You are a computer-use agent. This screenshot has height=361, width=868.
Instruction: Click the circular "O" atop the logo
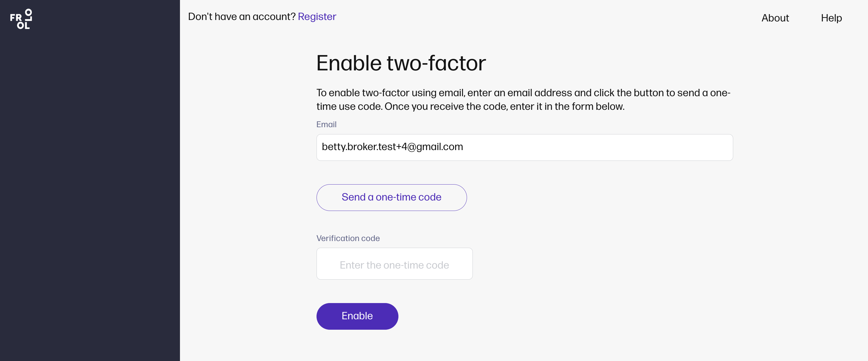[x=29, y=12]
